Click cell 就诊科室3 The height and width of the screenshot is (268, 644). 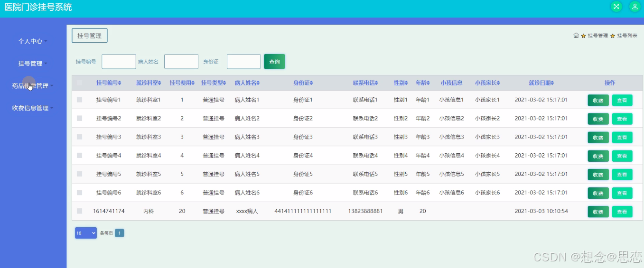[149, 137]
